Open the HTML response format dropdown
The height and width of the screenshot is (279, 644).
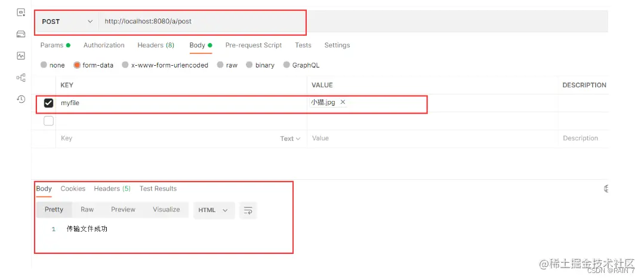tap(214, 210)
